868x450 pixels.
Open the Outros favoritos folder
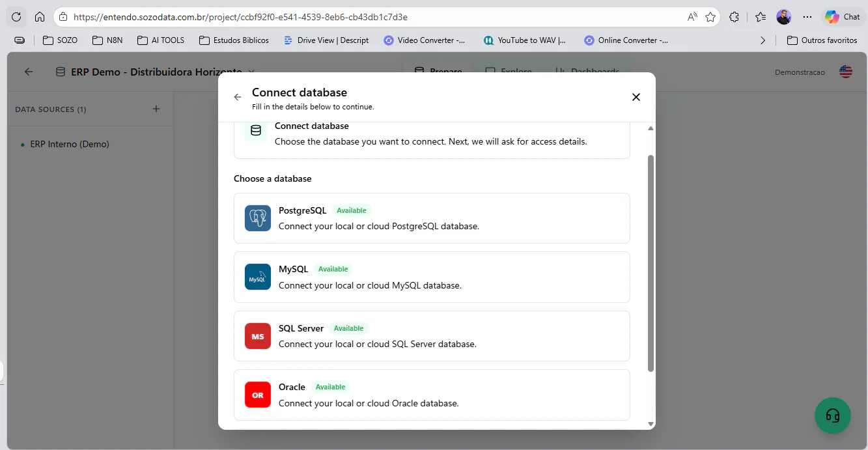tap(822, 40)
